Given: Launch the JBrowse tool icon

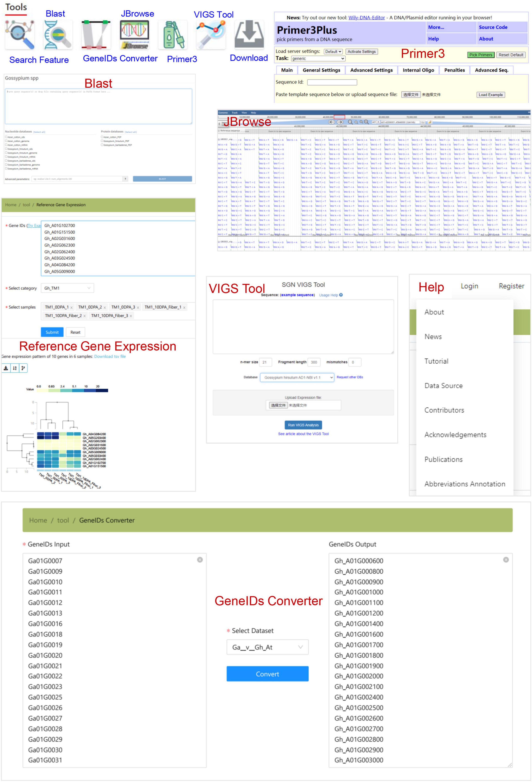Looking at the screenshot, I should pyautogui.click(x=134, y=35).
